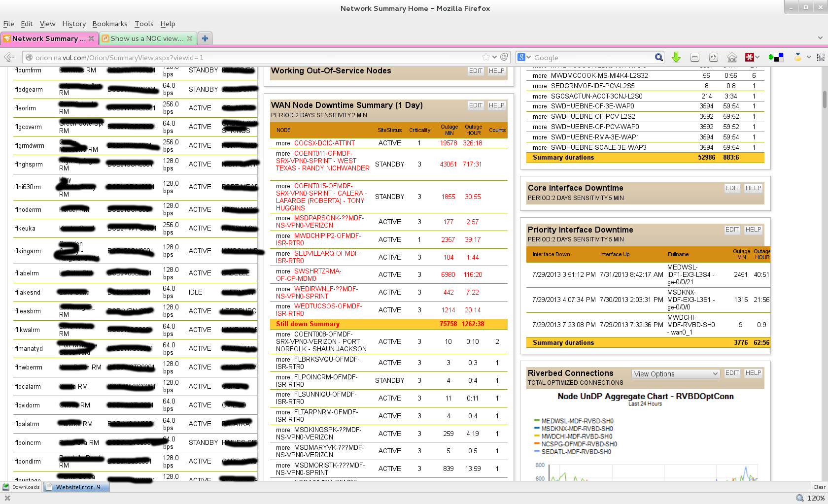Go to the browser Home page icon

pos(732,58)
